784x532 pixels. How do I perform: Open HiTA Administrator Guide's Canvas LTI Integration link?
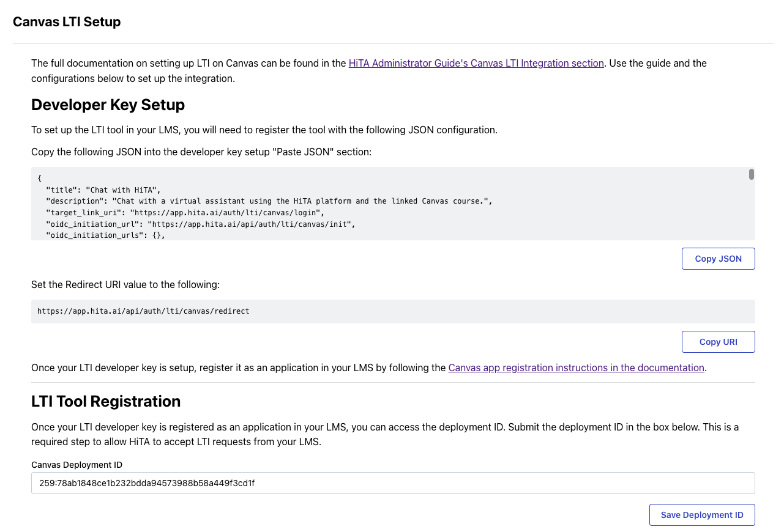(476, 63)
